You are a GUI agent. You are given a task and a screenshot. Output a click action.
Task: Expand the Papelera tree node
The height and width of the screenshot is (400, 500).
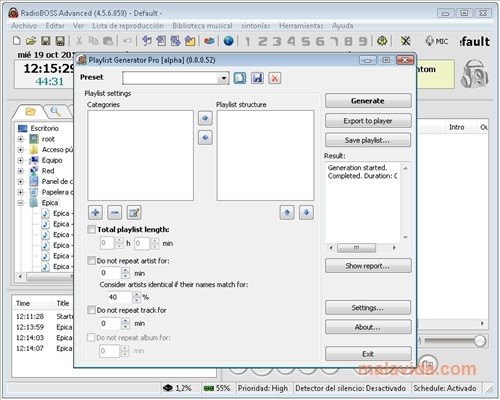pos(20,192)
